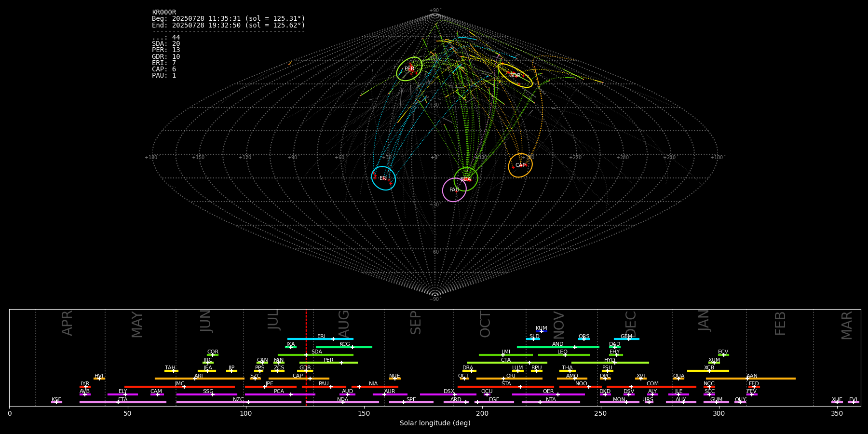Click the green SDA activity bar in timeline
The height and width of the screenshot is (434, 868).
pyautogui.click(x=315, y=354)
